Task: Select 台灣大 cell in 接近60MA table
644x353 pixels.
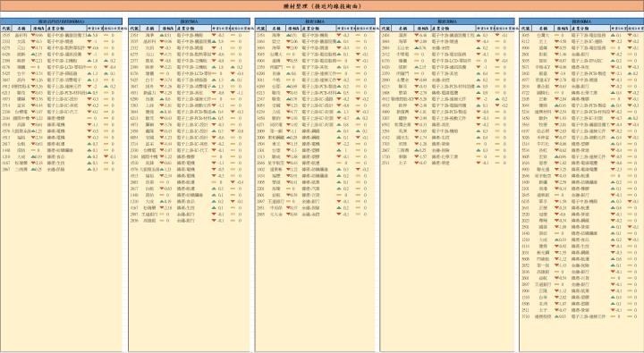Action: (543, 36)
